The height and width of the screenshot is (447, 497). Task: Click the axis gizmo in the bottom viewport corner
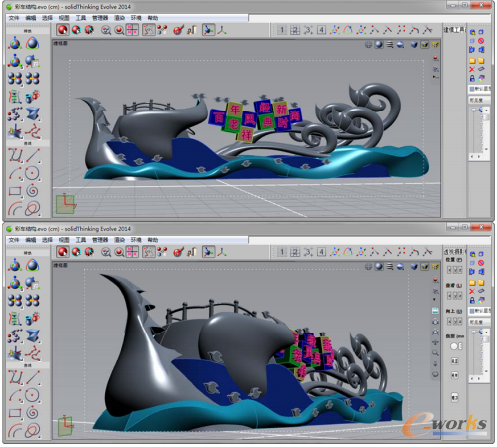66,426
